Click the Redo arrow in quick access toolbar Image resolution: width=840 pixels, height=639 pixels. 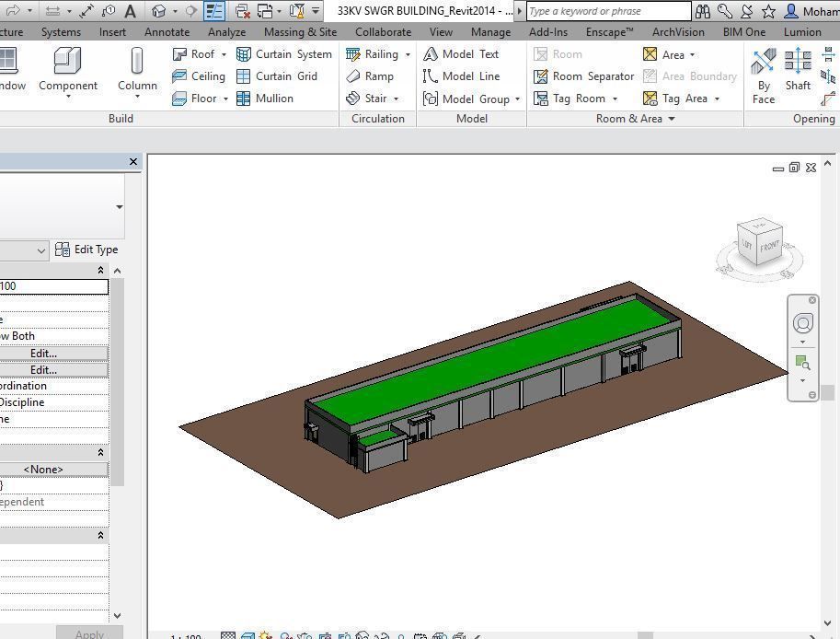[x=12, y=10]
